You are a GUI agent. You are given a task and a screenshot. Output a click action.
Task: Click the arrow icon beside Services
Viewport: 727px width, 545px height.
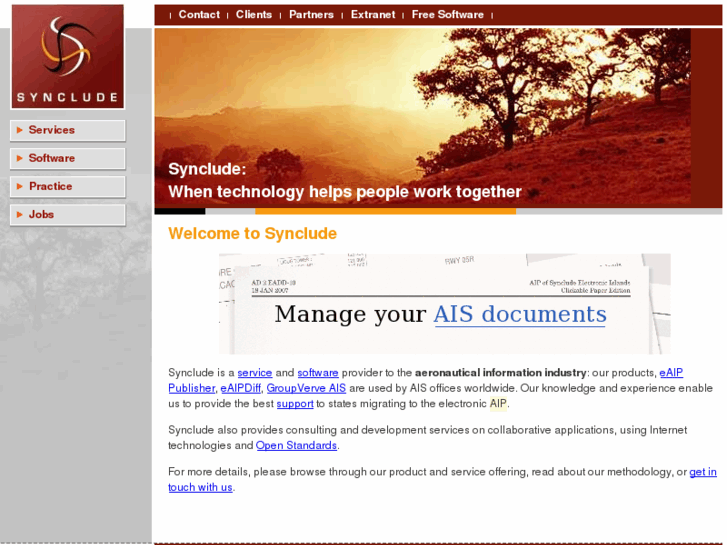(x=20, y=130)
